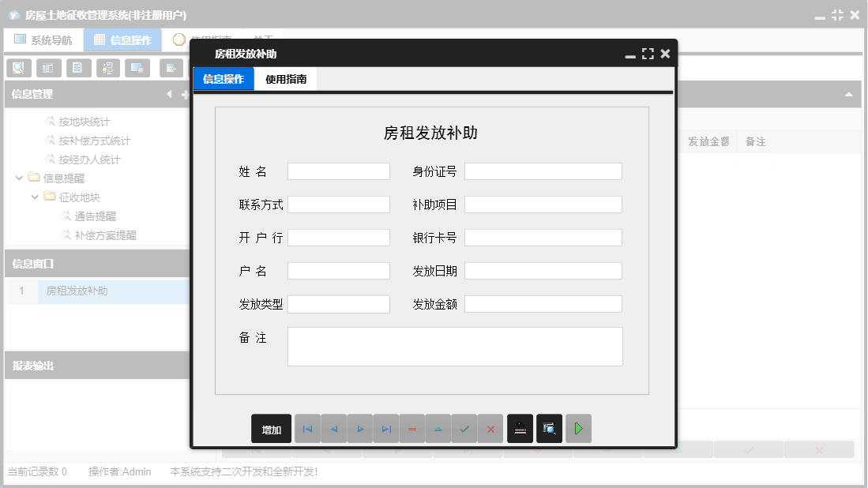The width and height of the screenshot is (868, 488).
Task: Select the operator/user icon on the toolbar
Action: tap(108, 68)
